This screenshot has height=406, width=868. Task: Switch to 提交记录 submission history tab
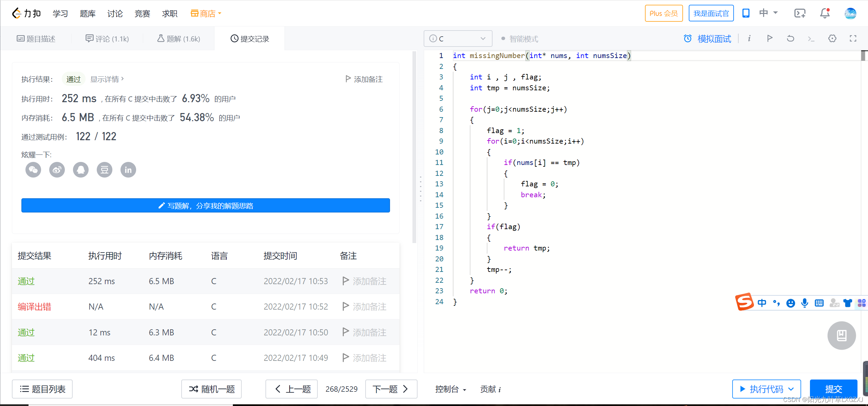pyautogui.click(x=248, y=38)
